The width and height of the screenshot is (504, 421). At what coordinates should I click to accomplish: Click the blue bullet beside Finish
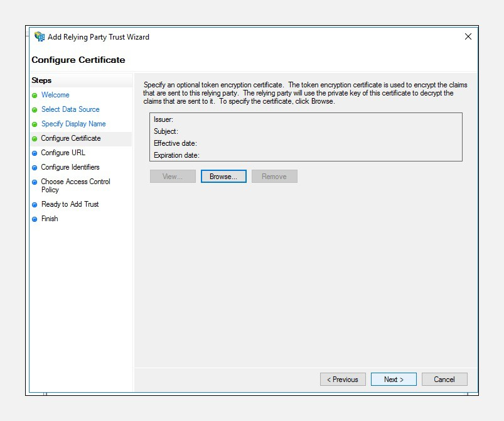tap(35, 219)
